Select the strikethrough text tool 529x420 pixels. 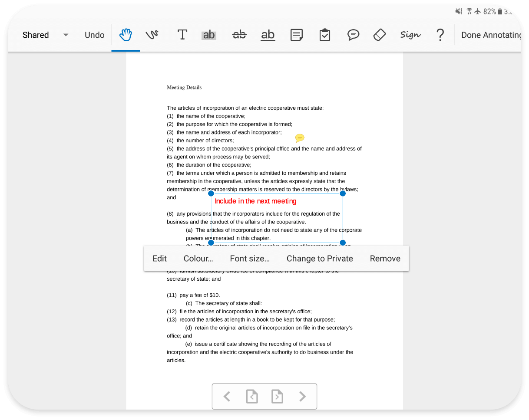239,35
